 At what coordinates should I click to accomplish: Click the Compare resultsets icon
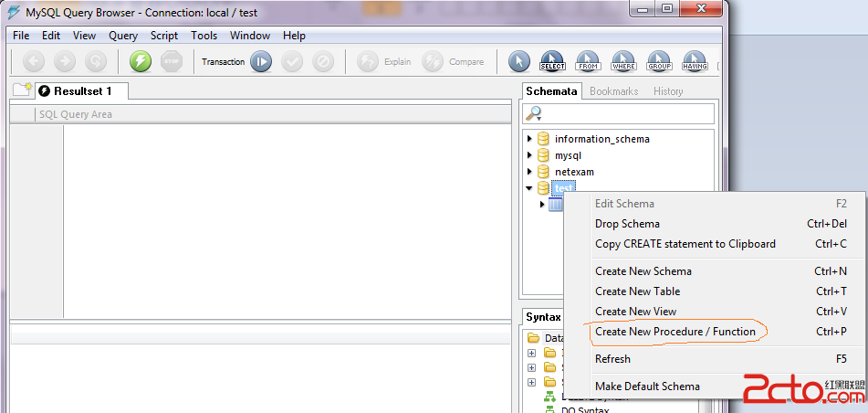pyautogui.click(x=433, y=61)
